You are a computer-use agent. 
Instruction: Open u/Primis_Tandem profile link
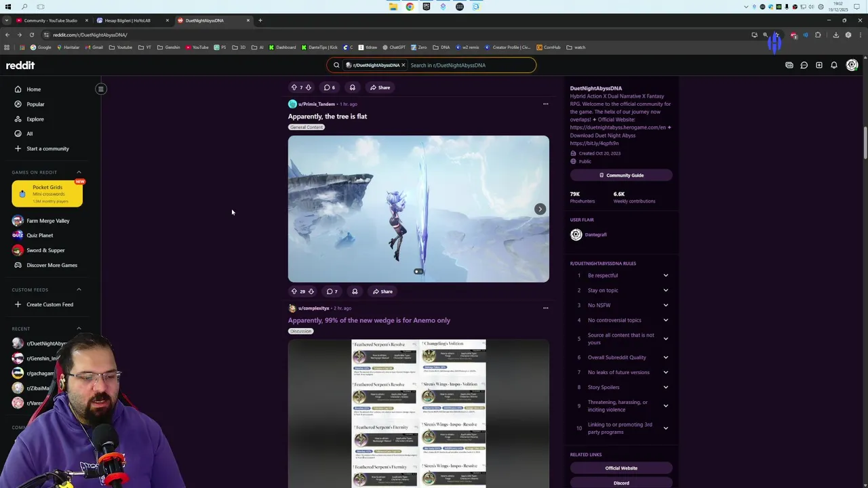(316, 104)
